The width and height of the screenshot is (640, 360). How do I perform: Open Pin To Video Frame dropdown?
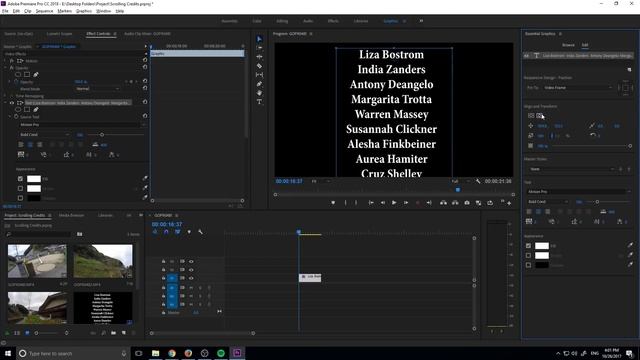point(578,88)
